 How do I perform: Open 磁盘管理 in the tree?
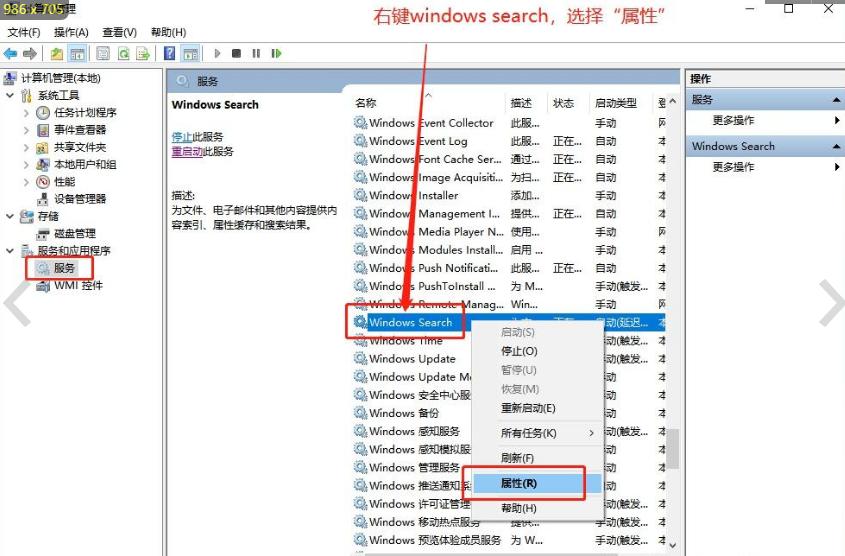point(75,233)
